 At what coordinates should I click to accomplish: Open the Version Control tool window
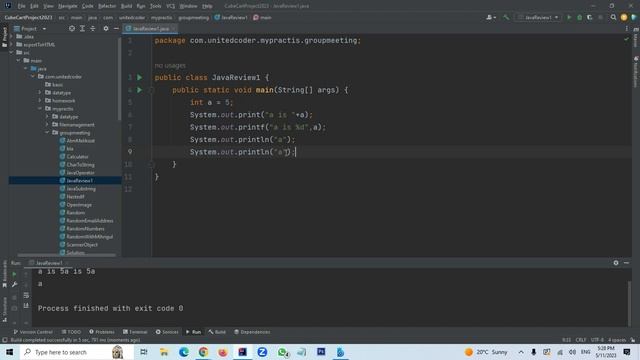pos(33,332)
